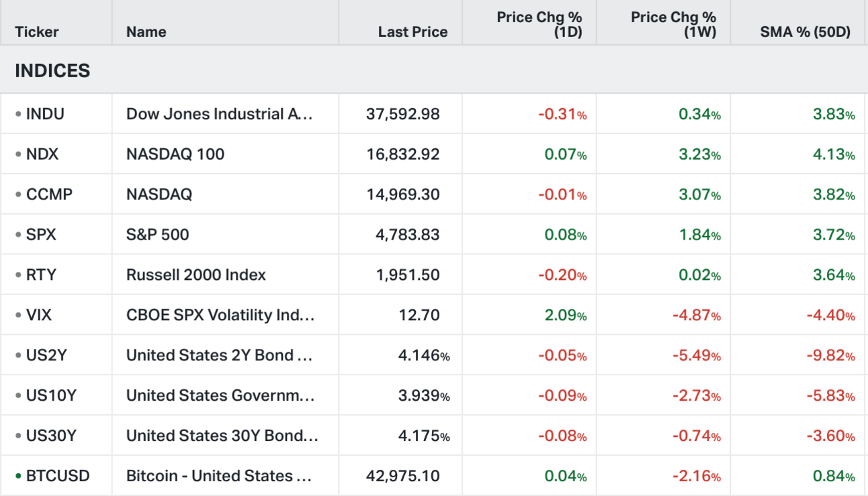This screenshot has width=868, height=496.
Task: Select the S&P 500 name cell
Action: (x=158, y=235)
